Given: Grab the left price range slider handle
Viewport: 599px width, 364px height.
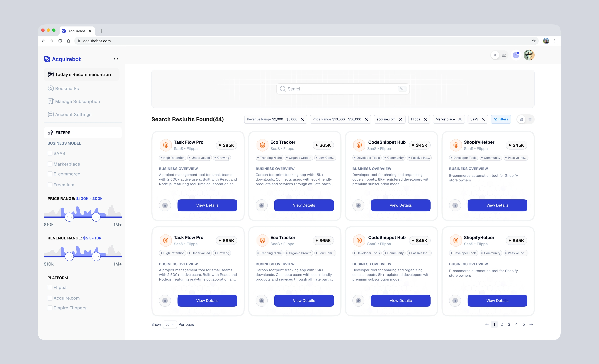Looking at the screenshot, I should click(x=69, y=217).
